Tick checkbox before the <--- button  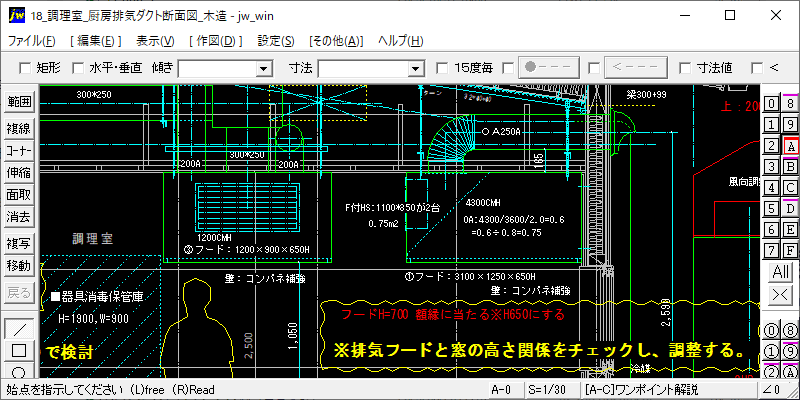coord(593,67)
